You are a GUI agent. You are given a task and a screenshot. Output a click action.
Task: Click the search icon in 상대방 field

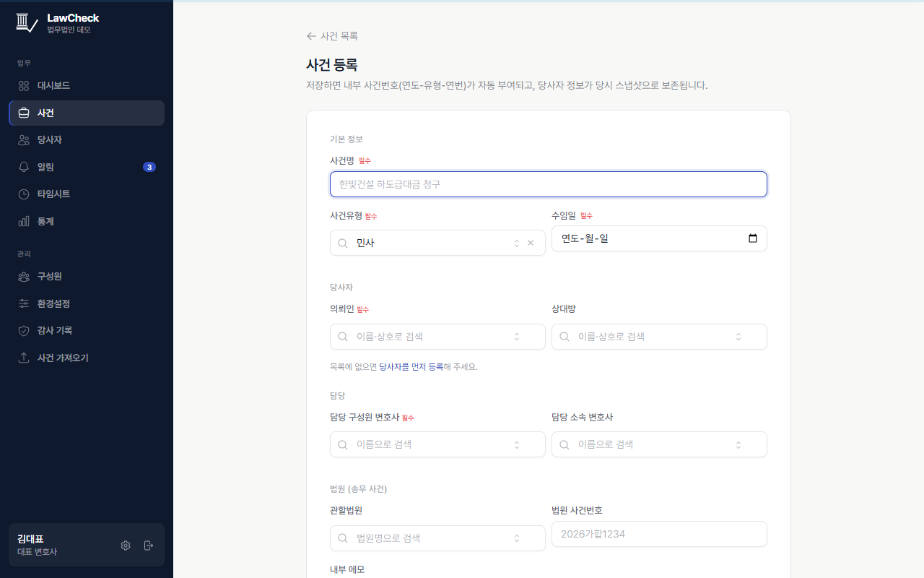pyautogui.click(x=565, y=337)
